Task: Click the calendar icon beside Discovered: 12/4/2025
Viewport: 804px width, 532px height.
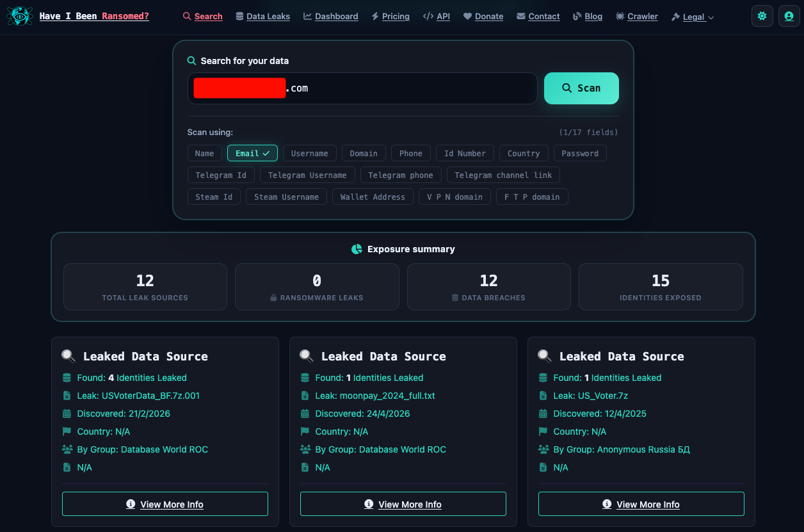Action: [x=543, y=414]
